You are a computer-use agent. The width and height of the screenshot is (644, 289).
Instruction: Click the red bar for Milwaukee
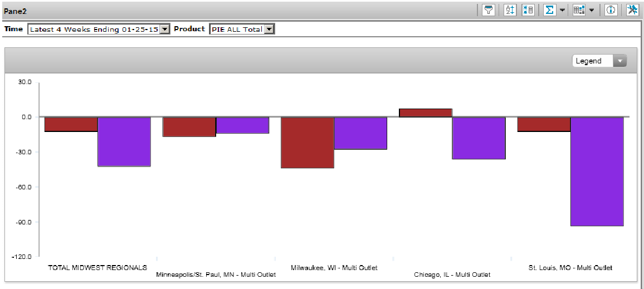(x=308, y=142)
